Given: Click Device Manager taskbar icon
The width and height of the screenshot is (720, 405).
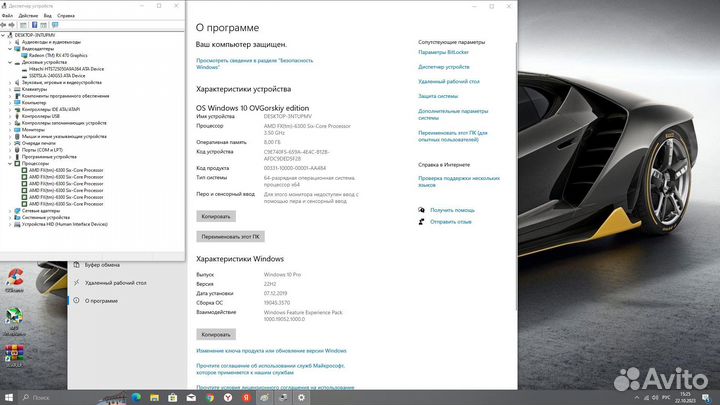Looking at the screenshot, I should point(283,398).
